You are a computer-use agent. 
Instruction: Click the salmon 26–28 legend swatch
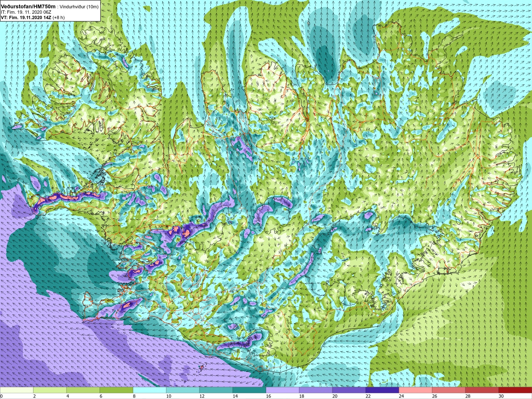pos(449,391)
